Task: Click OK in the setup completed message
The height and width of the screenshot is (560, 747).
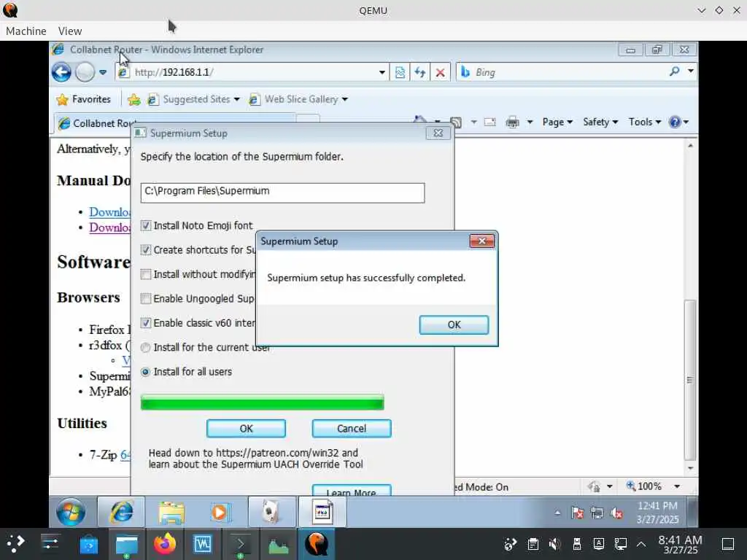Action: [x=454, y=324]
